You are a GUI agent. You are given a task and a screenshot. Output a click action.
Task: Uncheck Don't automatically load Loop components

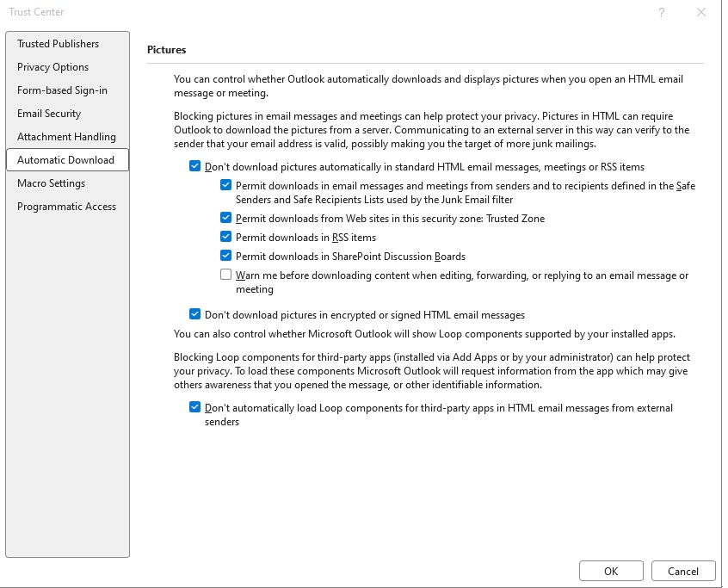[x=195, y=407]
